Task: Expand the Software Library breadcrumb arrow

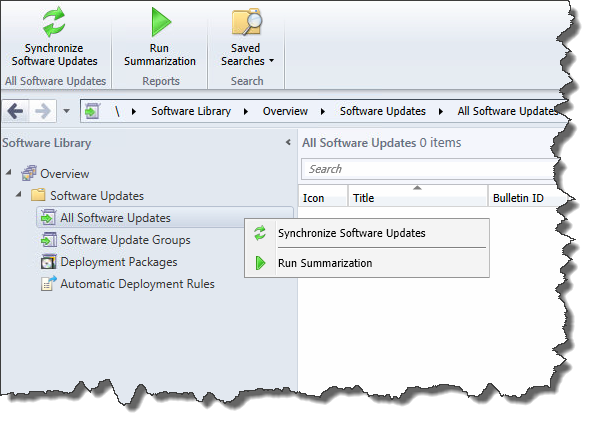Action: click(246, 111)
